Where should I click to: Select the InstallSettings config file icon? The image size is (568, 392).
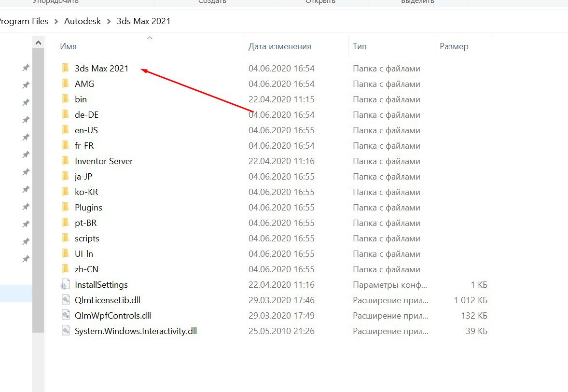[x=66, y=284]
